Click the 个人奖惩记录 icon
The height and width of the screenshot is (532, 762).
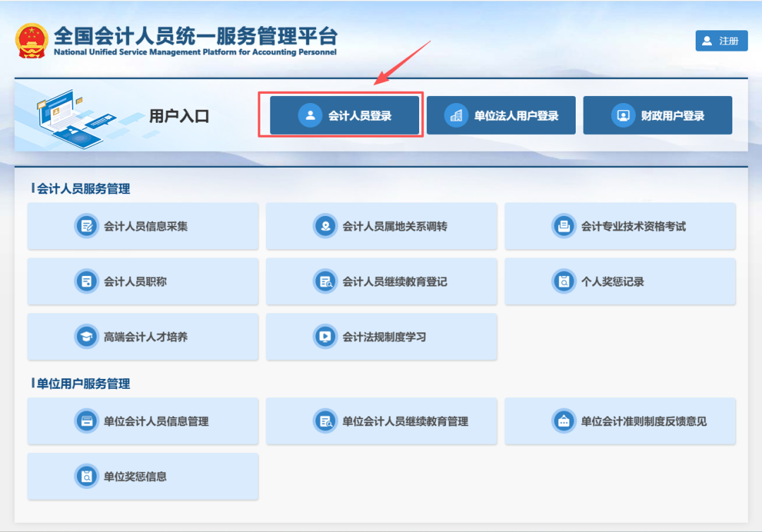click(564, 282)
